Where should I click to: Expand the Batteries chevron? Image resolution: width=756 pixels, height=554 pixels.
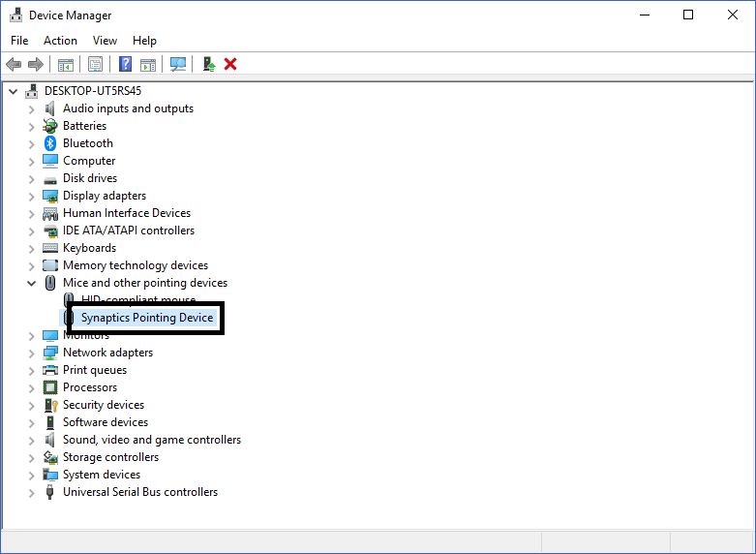(31, 127)
